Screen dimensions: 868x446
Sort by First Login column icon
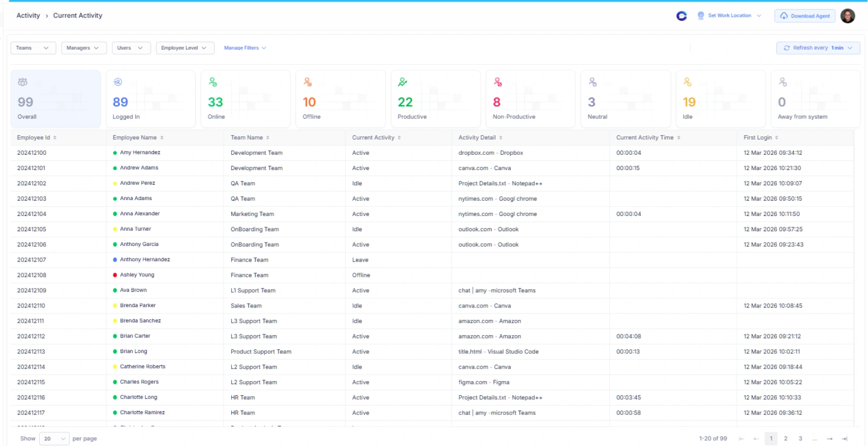click(x=776, y=138)
